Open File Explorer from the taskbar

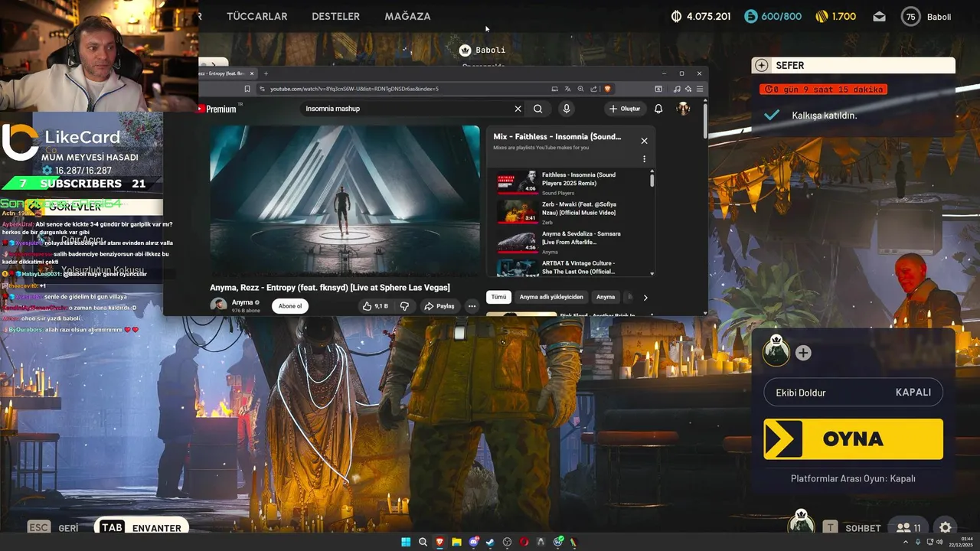[x=456, y=542]
